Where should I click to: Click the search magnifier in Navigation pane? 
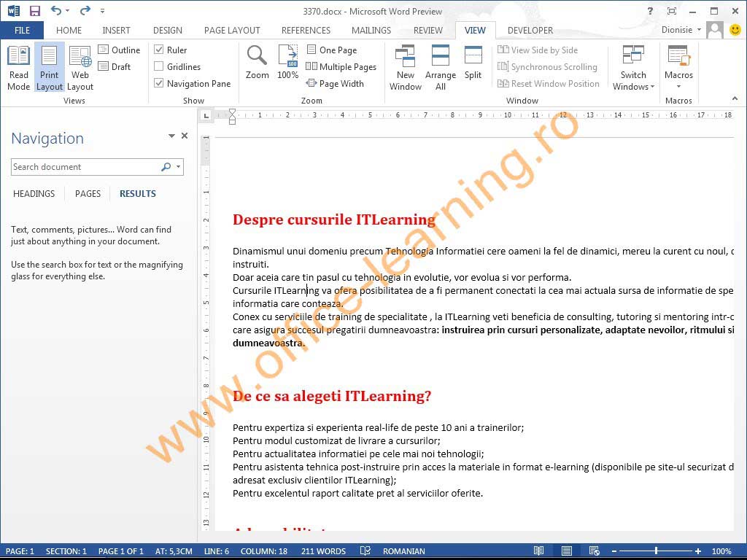[166, 167]
